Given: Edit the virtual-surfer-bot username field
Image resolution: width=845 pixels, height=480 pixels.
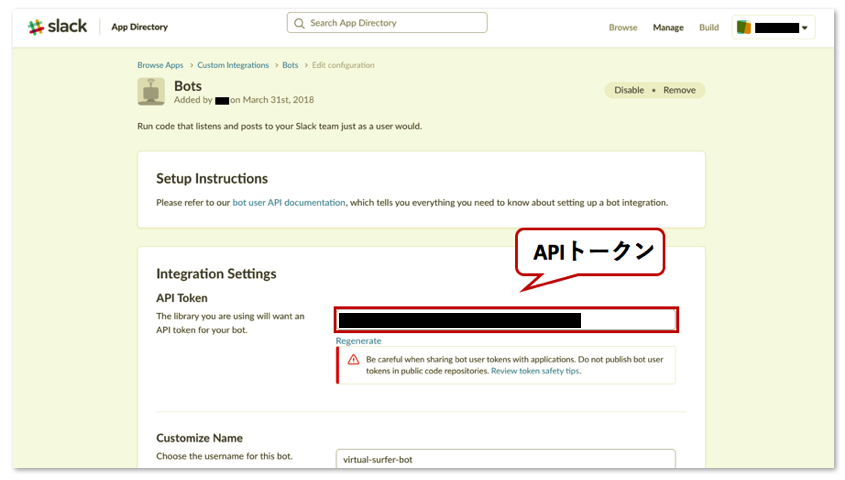Looking at the screenshot, I should 505,459.
